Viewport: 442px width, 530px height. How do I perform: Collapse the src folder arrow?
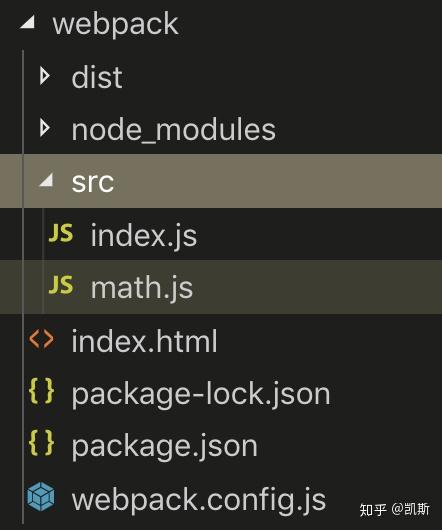pos(46,179)
